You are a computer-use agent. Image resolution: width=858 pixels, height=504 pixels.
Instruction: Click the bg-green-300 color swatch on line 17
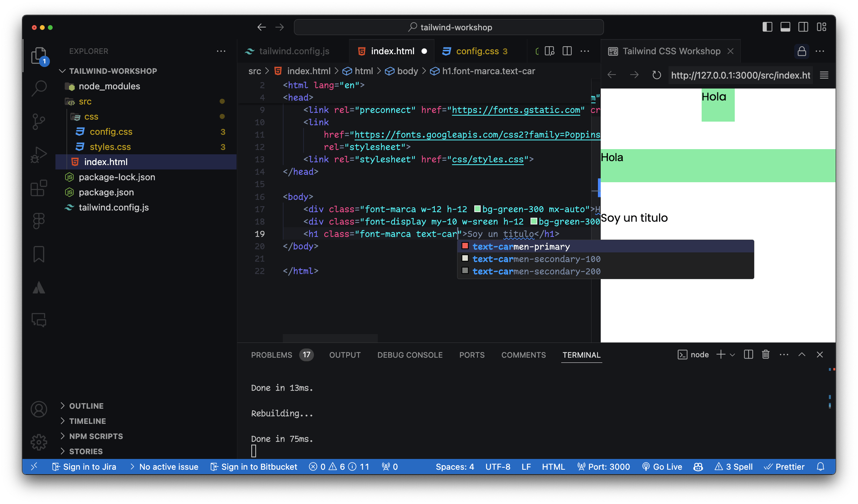point(477,209)
